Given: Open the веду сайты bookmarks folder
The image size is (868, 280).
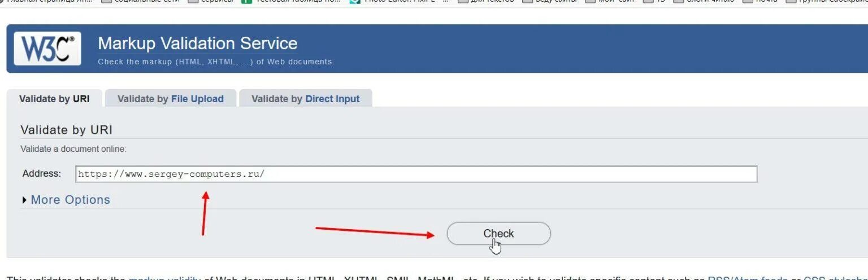Looking at the screenshot, I should [x=550, y=2].
